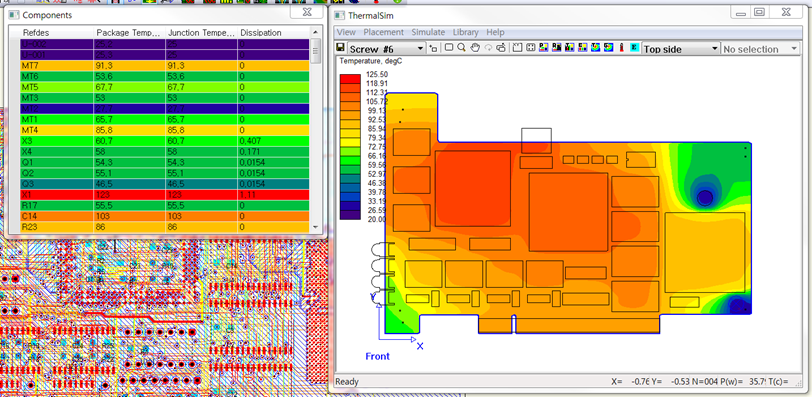Open the Library menu
Screen dimensions: 812x397
pyautogui.click(x=466, y=32)
